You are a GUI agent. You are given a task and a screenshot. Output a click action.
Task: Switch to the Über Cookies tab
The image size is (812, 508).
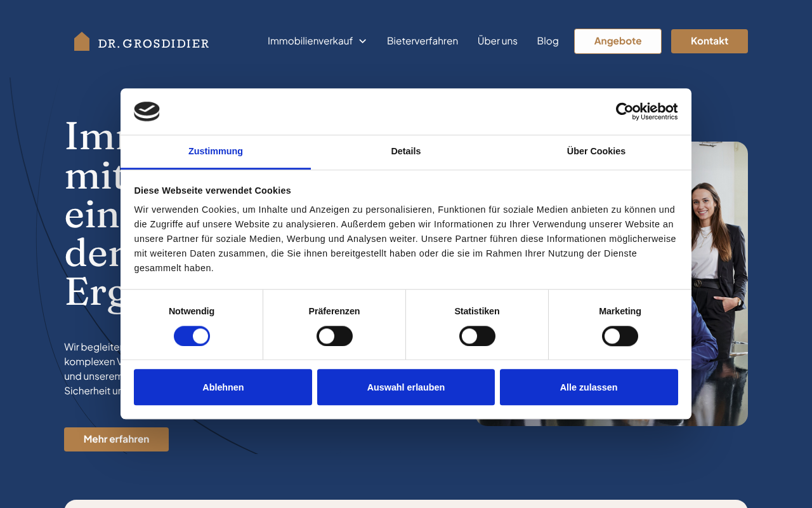pos(596,152)
